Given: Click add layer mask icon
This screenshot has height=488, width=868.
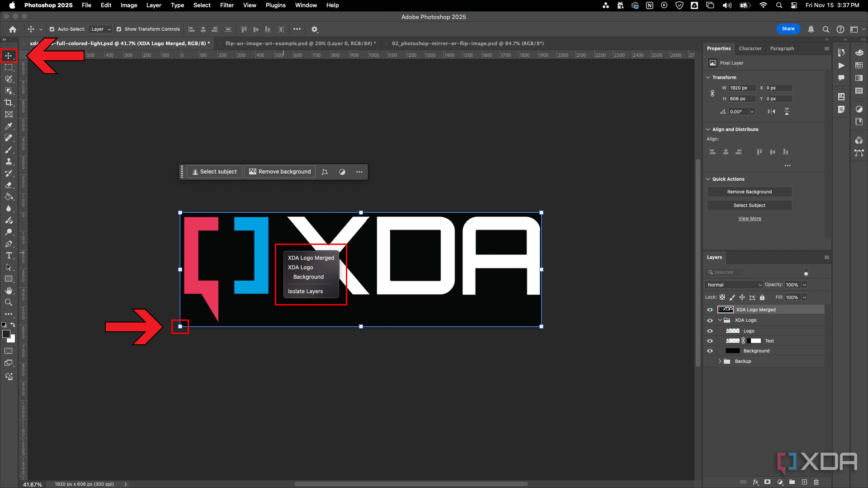Looking at the screenshot, I should [767, 482].
